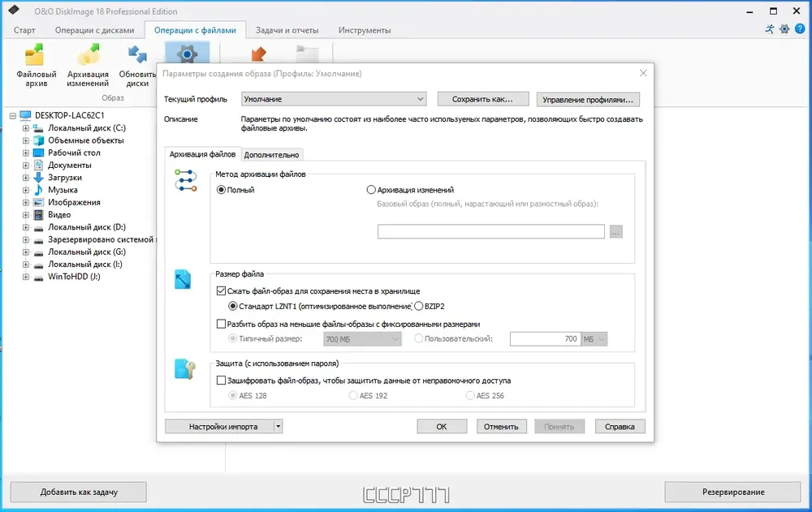Screen dimensions: 812x512
Task: Expand the Документы tree node
Action: pos(25,166)
